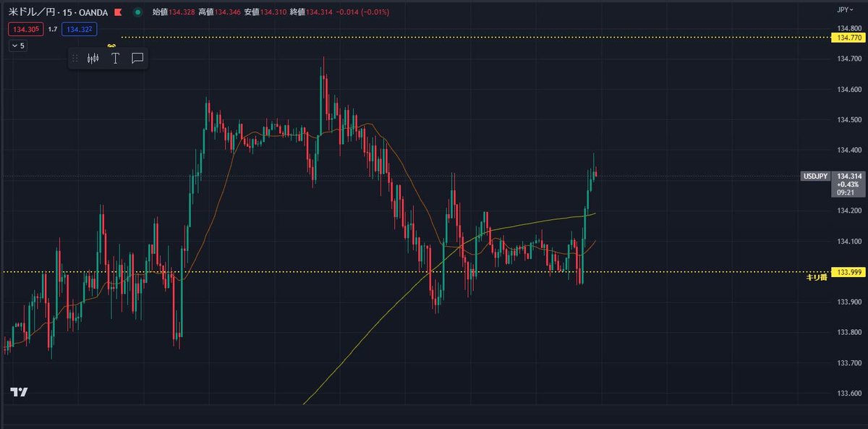
Task: Click the 米ドル/円 symbol title
Action: point(33,12)
